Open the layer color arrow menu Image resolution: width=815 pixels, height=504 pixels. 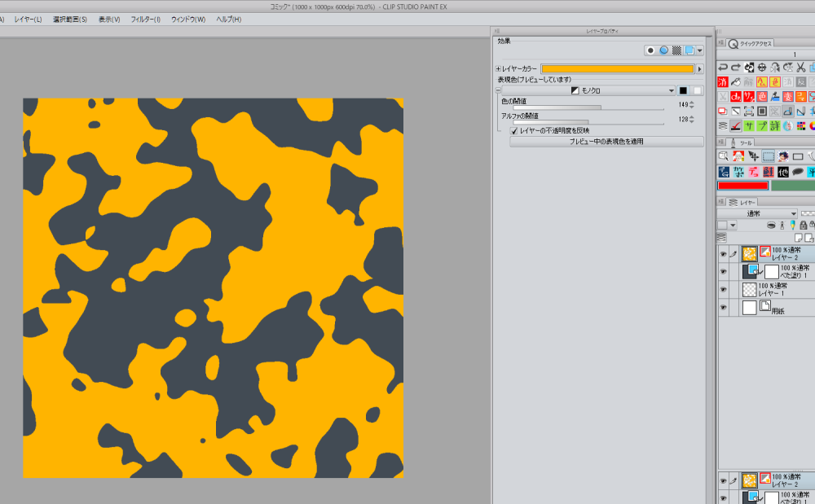(x=699, y=68)
